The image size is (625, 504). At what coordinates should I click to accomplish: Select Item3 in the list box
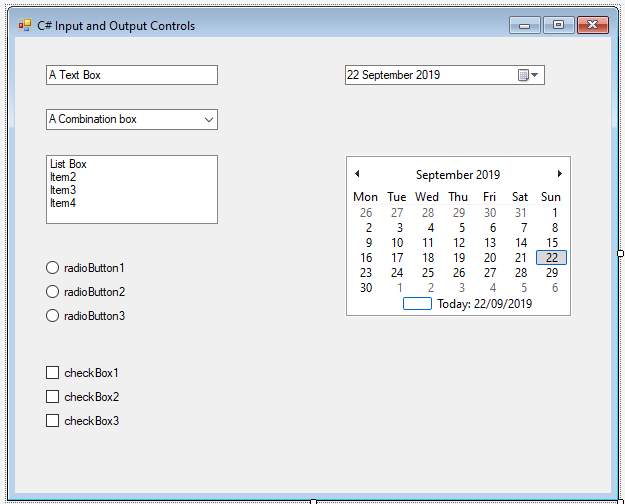[x=63, y=190]
